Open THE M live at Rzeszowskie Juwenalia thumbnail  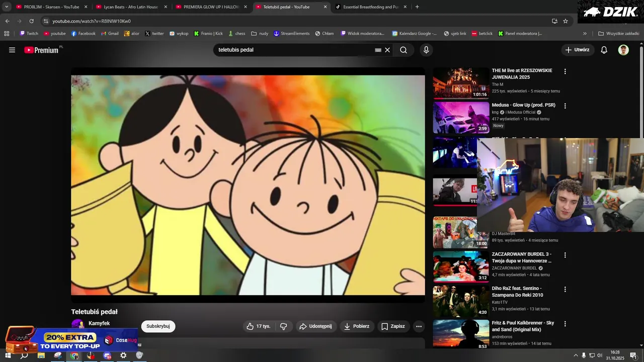click(461, 83)
